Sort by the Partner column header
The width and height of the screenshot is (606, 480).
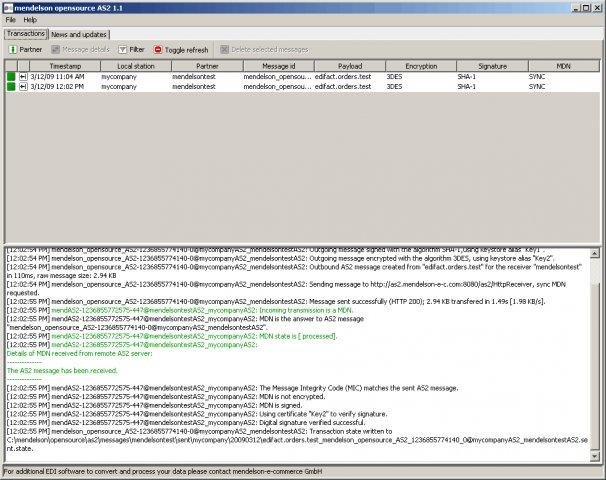tap(207, 65)
